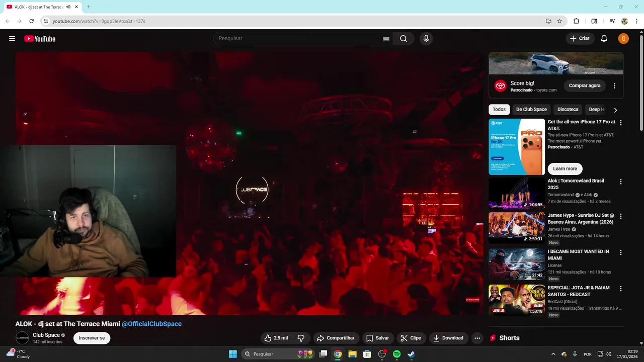Open @OfficialClubSpace channel link
644x362 pixels.
[151, 324]
